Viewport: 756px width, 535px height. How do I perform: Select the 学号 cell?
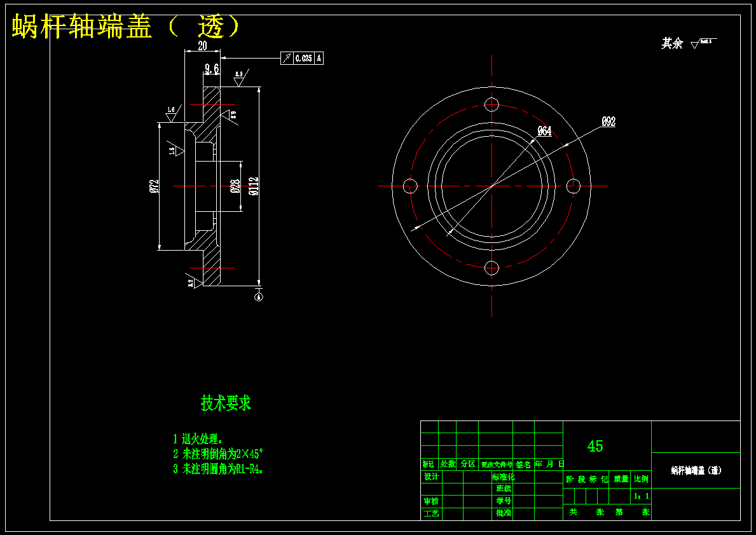(504, 501)
